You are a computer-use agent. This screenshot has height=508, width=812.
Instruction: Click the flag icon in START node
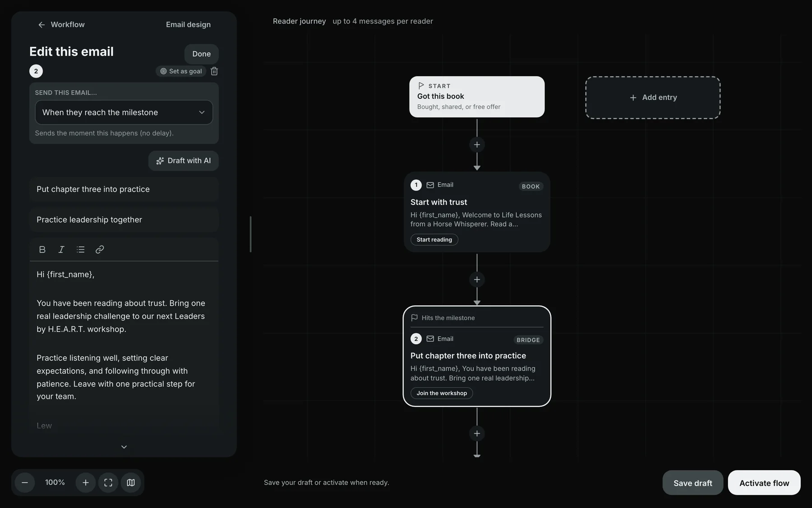[421, 86]
